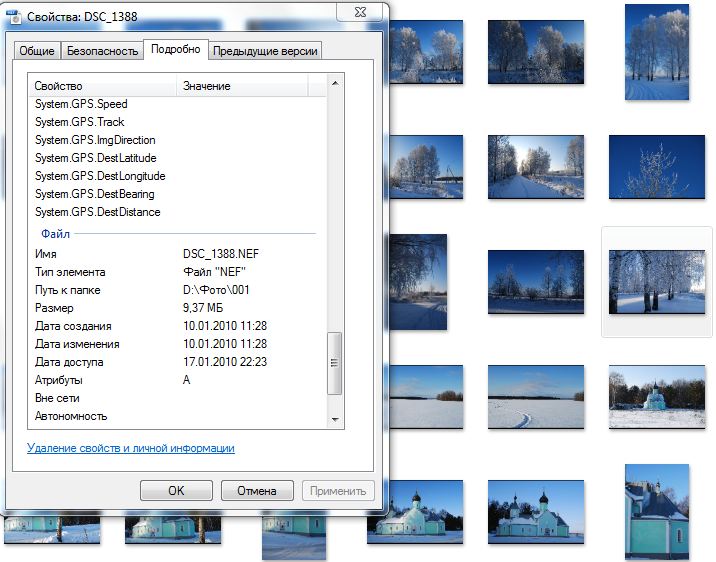716x562 pixels.
Task: Select the System.GPS.DestLatitude property
Action: 178,158
